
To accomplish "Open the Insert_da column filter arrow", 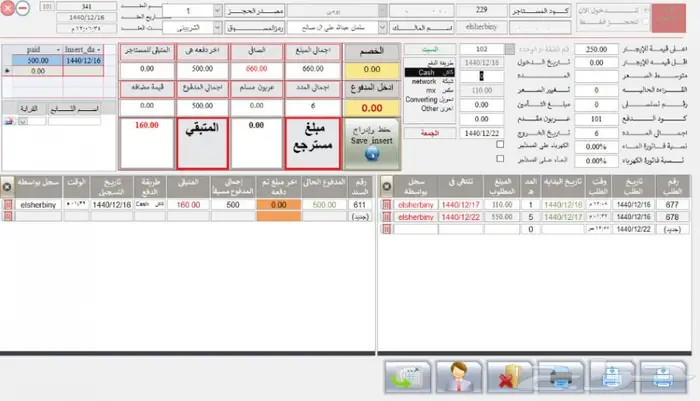I will [x=99, y=50].
